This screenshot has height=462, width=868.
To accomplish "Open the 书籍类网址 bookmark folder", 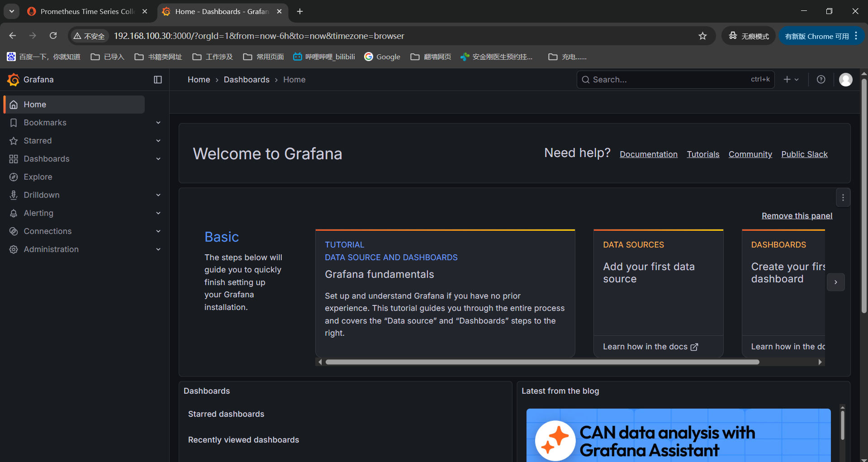I will click(158, 57).
